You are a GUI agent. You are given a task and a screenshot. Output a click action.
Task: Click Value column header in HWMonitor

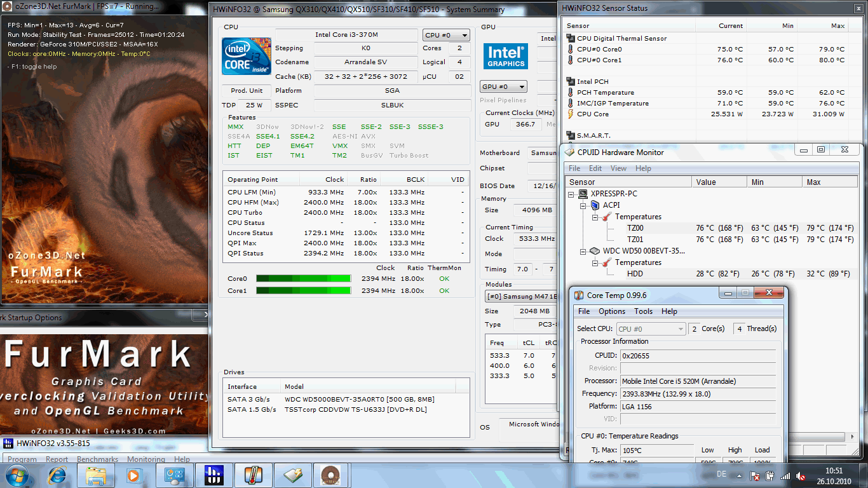pos(721,182)
